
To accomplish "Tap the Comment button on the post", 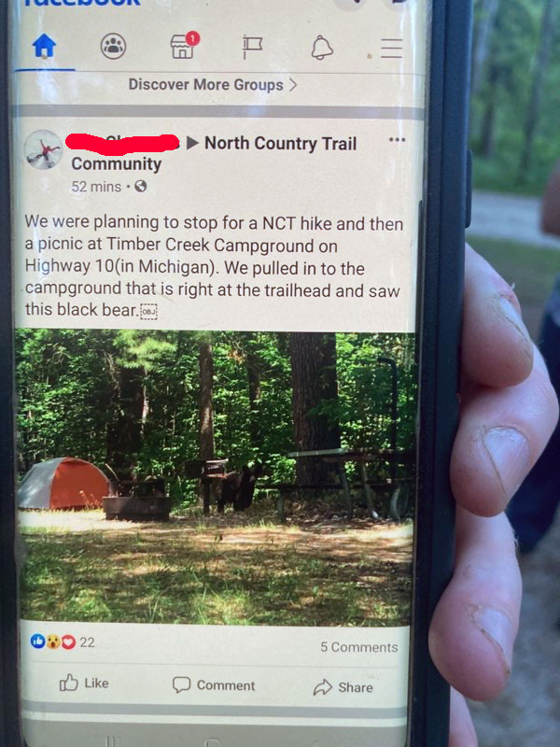I will pyautogui.click(x=214, y=685).
